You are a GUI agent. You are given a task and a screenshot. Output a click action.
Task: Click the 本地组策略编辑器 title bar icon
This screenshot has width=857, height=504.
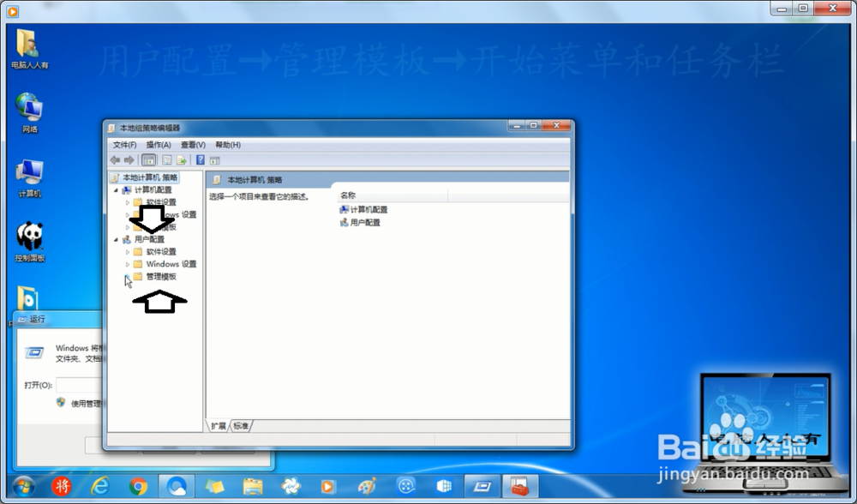tap(111, 128)
